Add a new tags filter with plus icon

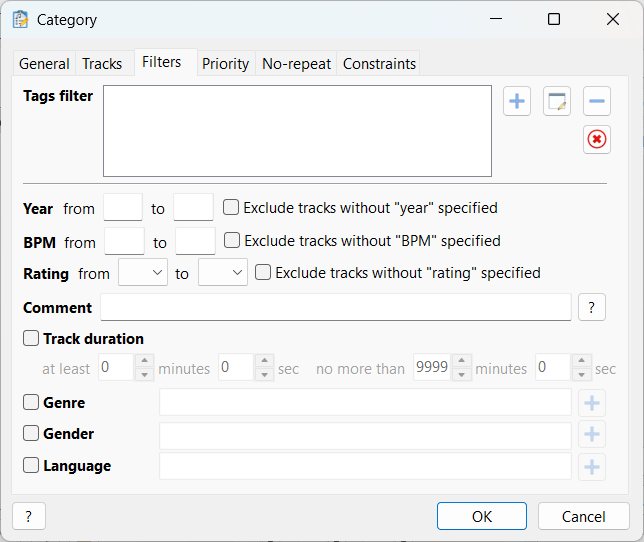click(517, 101)
